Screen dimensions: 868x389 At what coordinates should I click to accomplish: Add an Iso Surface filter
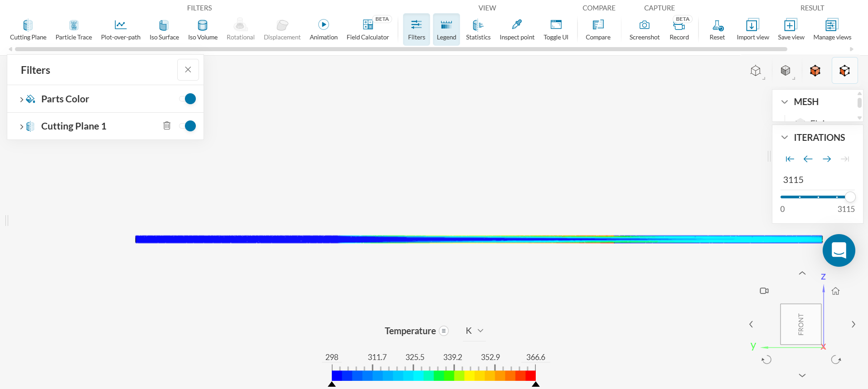pos(164,30)
